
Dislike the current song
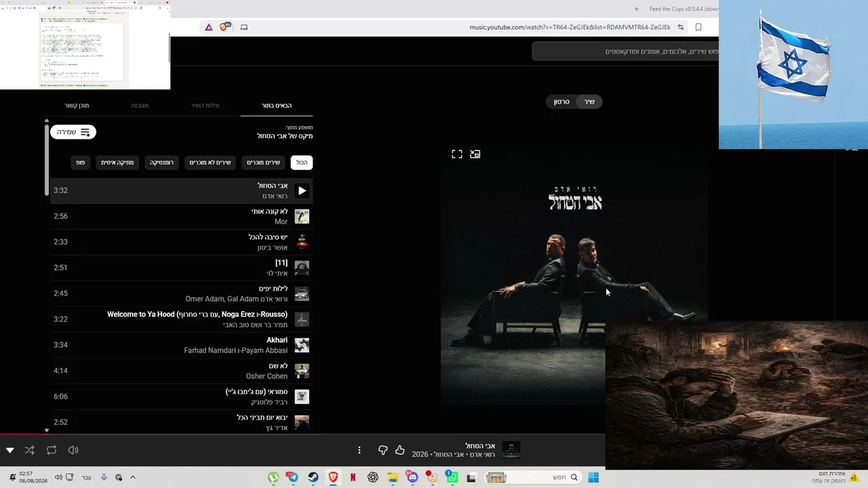coord(382,450)
